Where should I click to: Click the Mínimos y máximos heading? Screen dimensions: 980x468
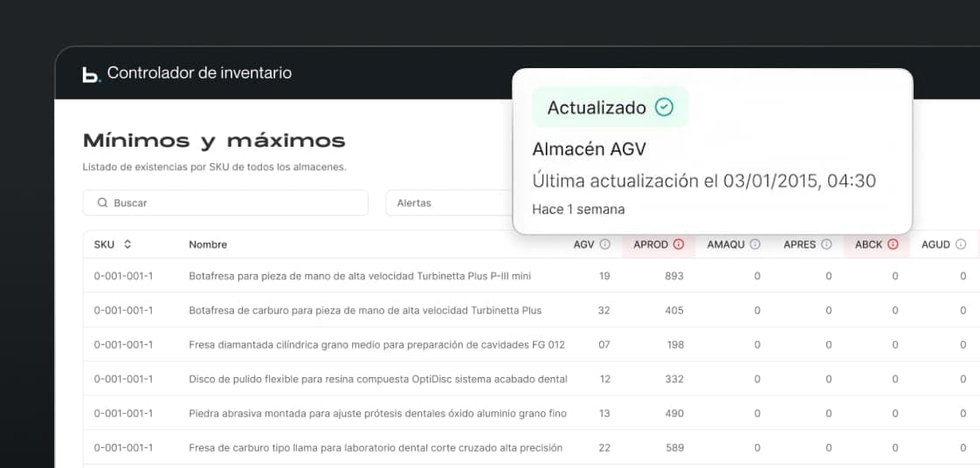coord(214,141)
